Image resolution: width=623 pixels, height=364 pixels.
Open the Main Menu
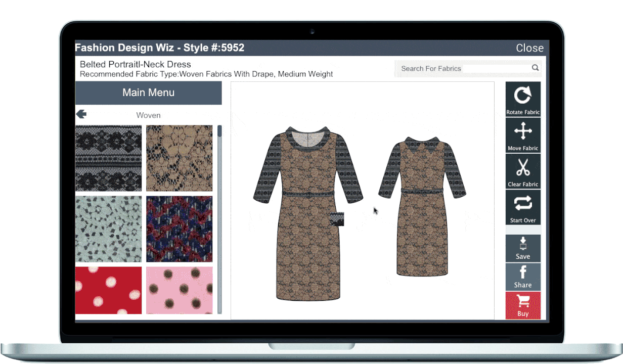coord(148,93)
